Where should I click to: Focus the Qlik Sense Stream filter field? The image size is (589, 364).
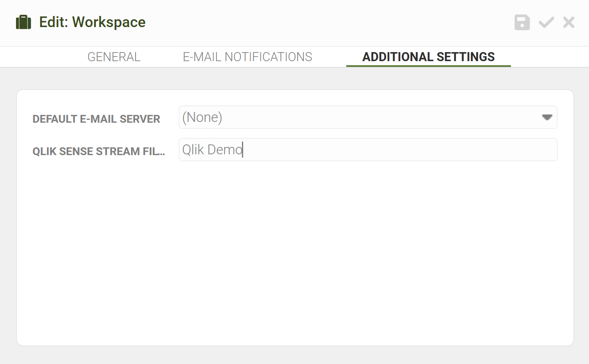point(368,150)
